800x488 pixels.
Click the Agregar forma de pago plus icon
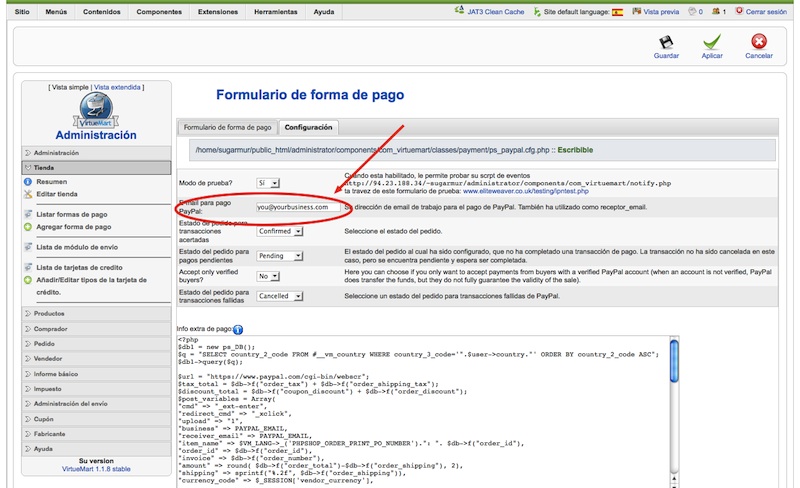(28, 227)
